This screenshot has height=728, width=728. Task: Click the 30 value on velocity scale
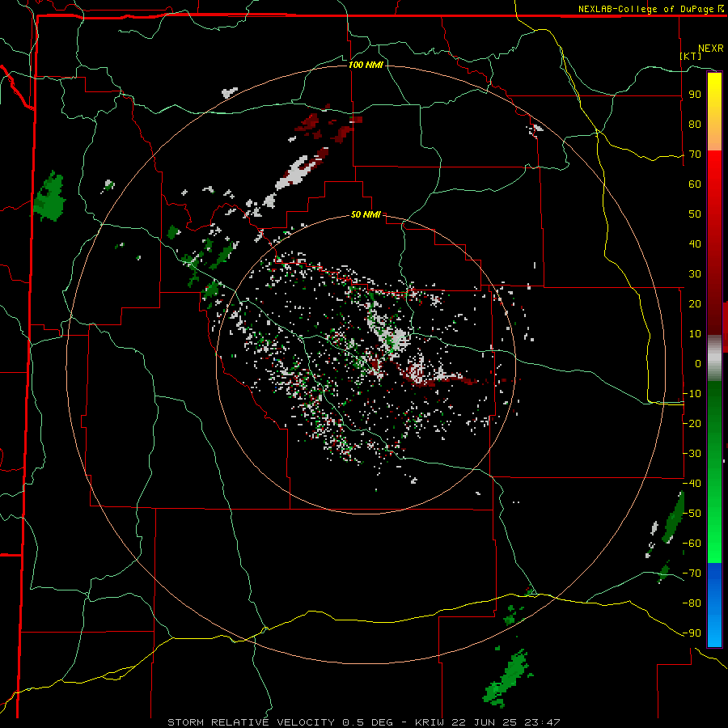point(695,274)
